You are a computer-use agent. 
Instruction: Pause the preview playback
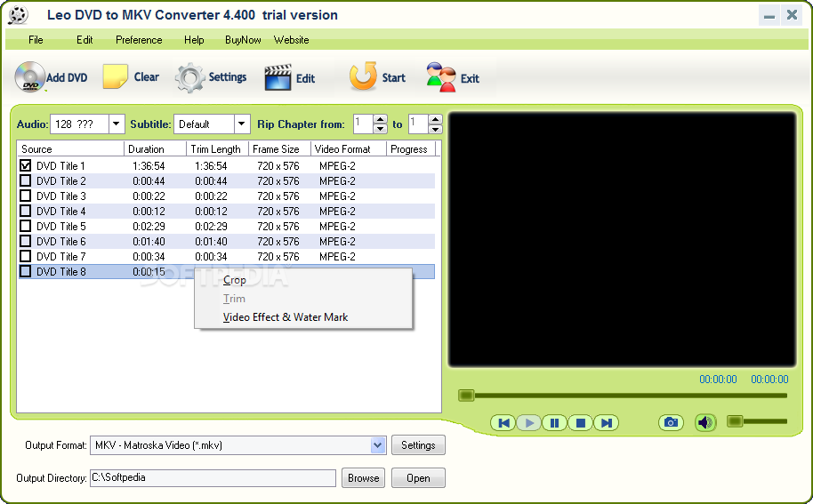pos(554,423)
